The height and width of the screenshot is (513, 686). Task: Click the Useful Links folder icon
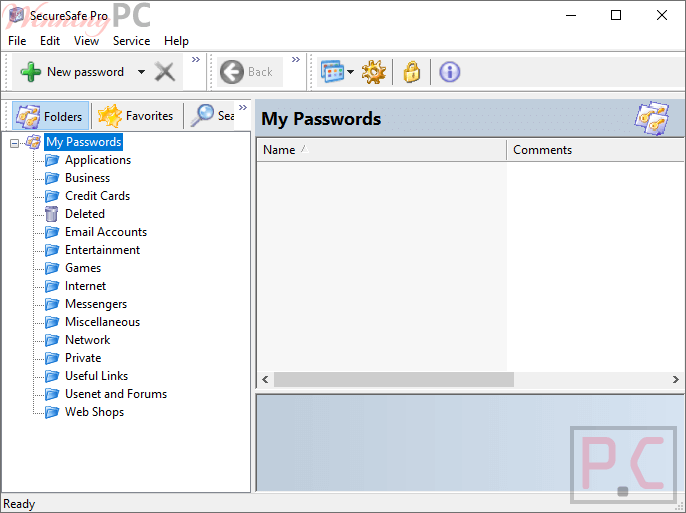[x=52, y=376]
